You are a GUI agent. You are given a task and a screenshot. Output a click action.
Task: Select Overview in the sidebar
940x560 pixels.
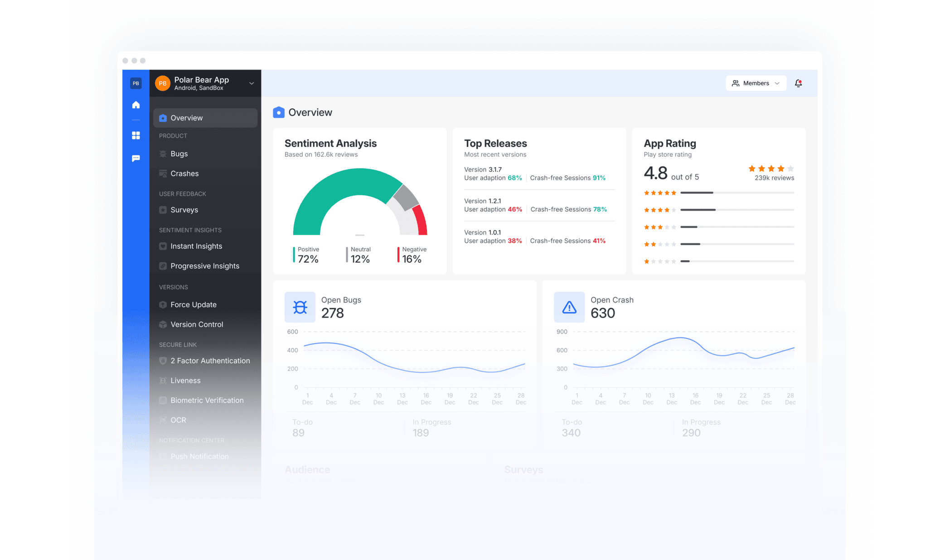tap(205, 118)
